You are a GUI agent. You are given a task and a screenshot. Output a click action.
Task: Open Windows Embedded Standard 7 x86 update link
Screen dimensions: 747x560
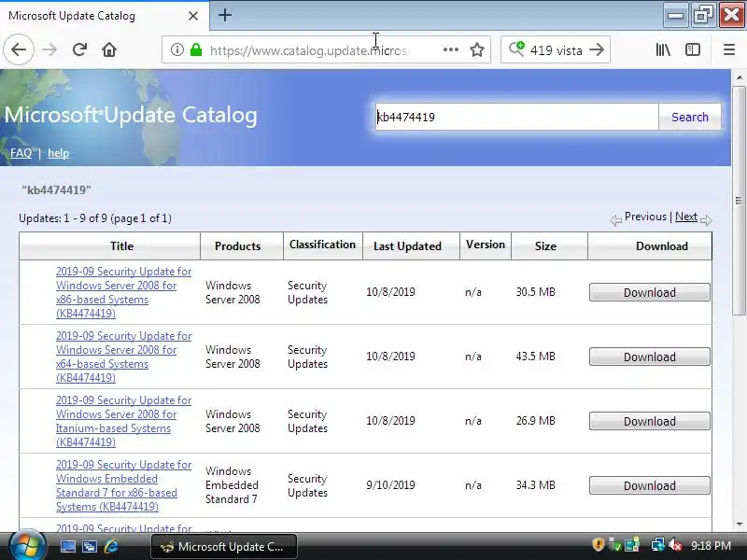123,485
